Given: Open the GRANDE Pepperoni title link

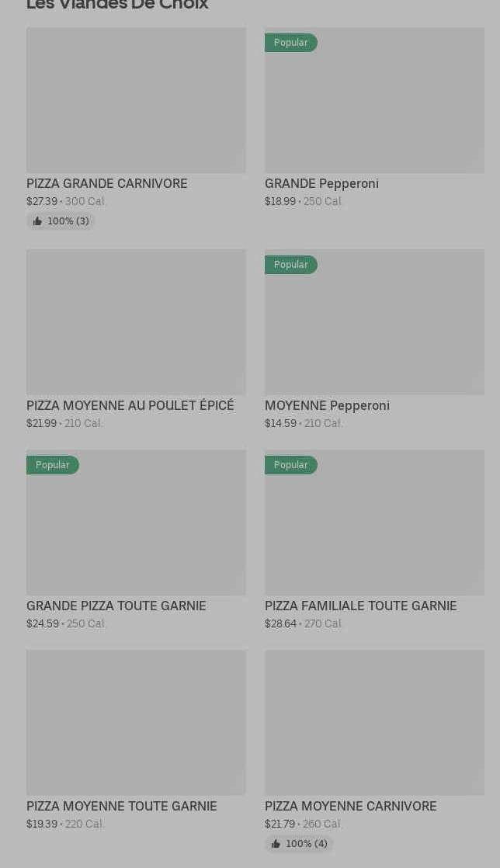Looking at the screenshot, I should (321, 183).
